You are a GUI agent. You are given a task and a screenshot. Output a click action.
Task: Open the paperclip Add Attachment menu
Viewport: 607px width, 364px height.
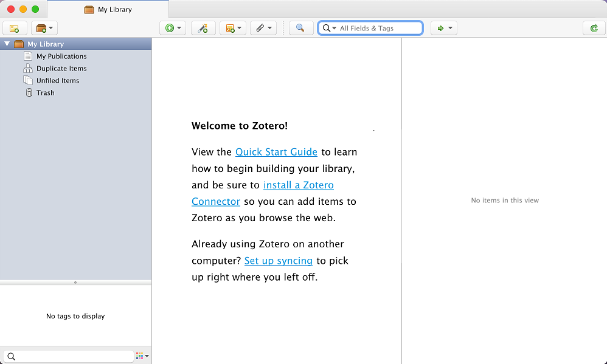tap(263, 28)
